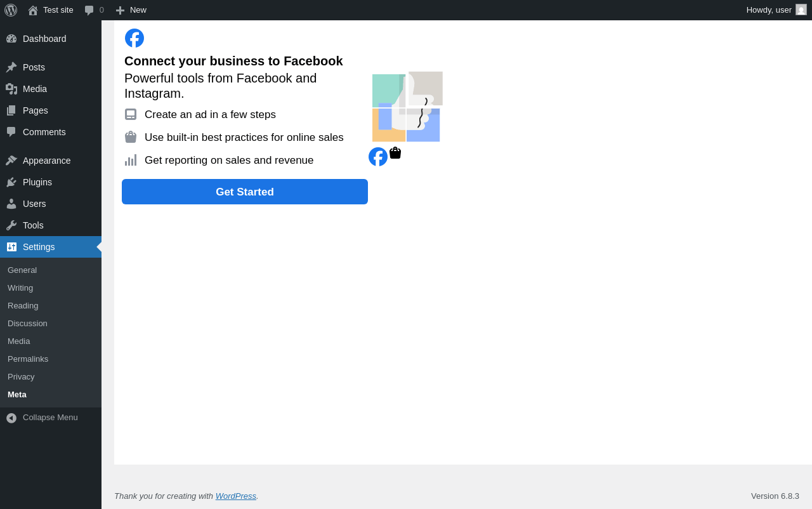Open Writing settings submenu
812x509 pixels.
pos(51,288)
